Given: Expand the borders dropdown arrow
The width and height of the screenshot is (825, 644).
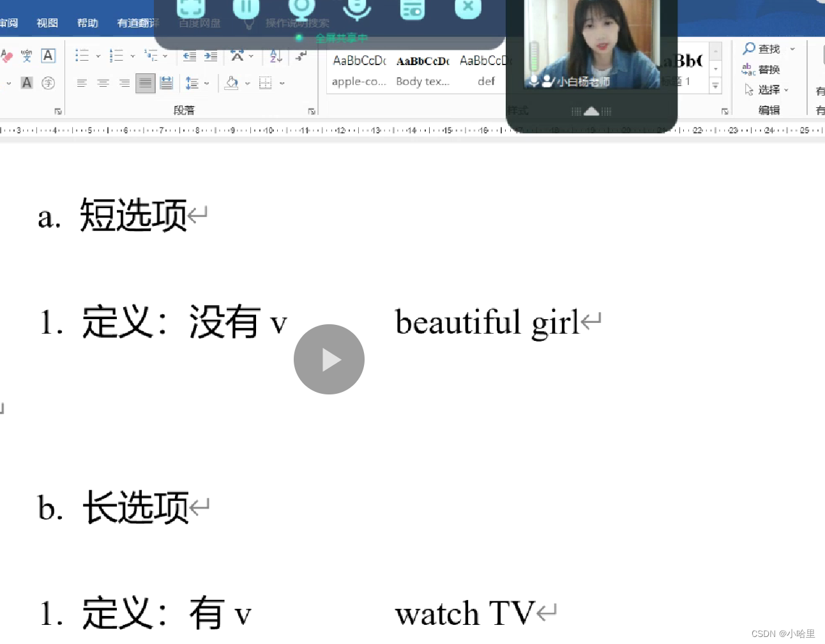Looking at the screenshot, I should pos(282,83).
